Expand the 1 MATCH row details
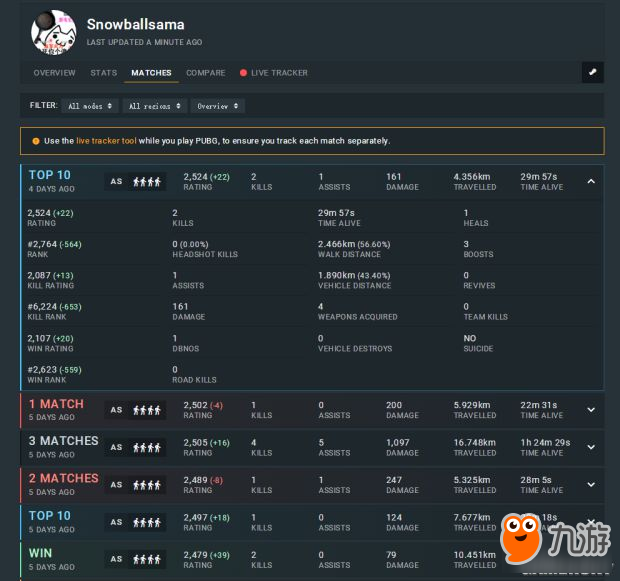 pyautogui.click(x=591, y=410)
